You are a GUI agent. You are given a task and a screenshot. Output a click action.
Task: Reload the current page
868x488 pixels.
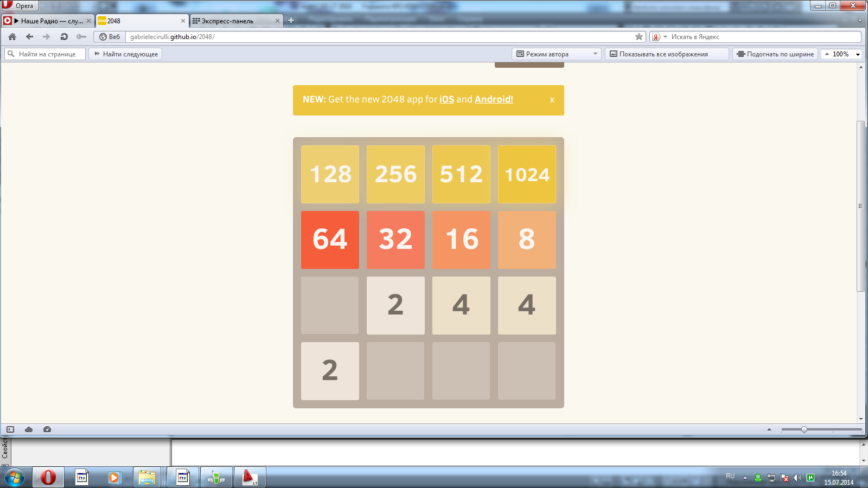[64, 36]
